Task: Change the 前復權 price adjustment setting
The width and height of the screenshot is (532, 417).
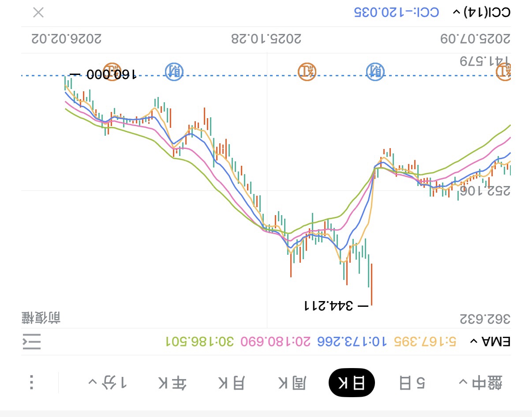Action: click(41, 317)
